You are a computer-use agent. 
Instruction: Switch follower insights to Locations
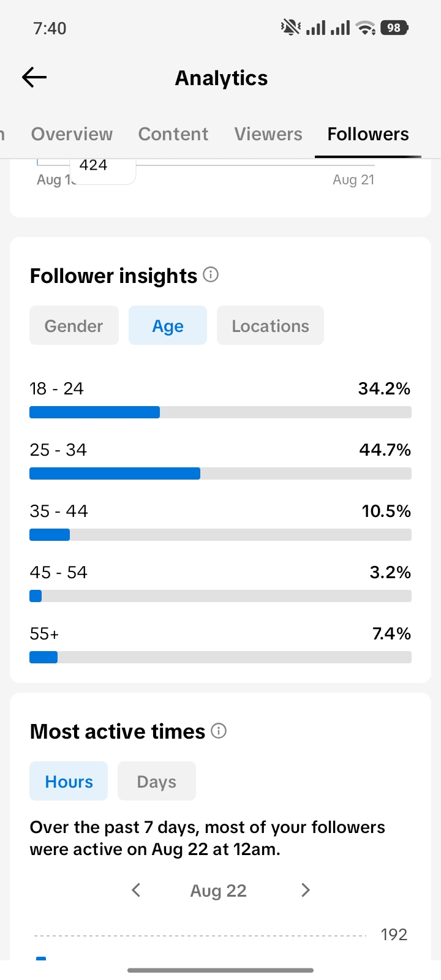270,325
